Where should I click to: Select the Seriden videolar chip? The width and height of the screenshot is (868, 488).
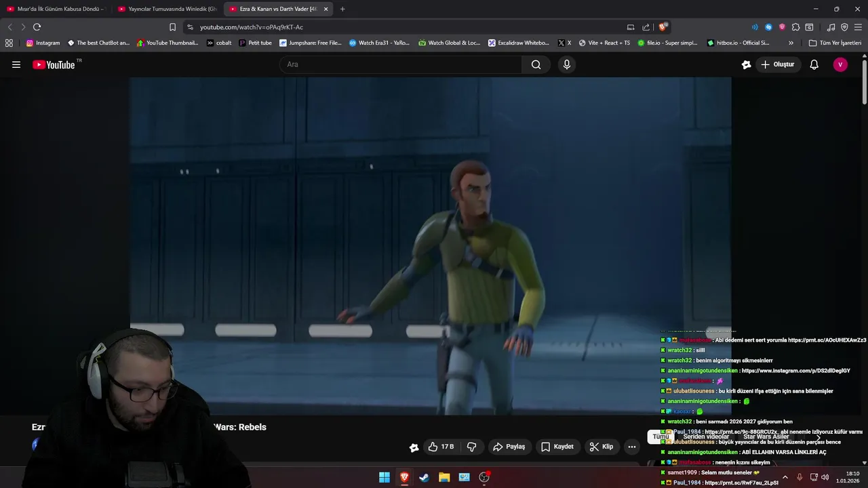[x=706, y=437]
